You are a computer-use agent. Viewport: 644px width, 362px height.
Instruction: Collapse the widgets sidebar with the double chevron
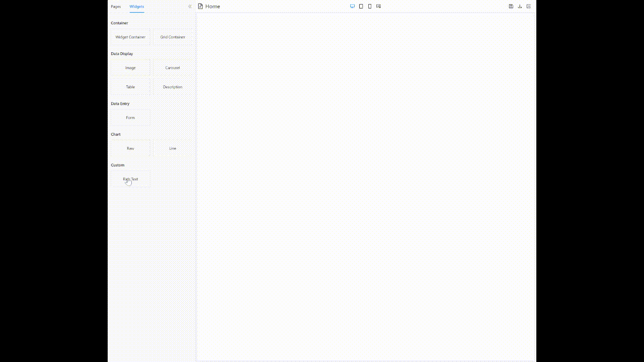190,7
